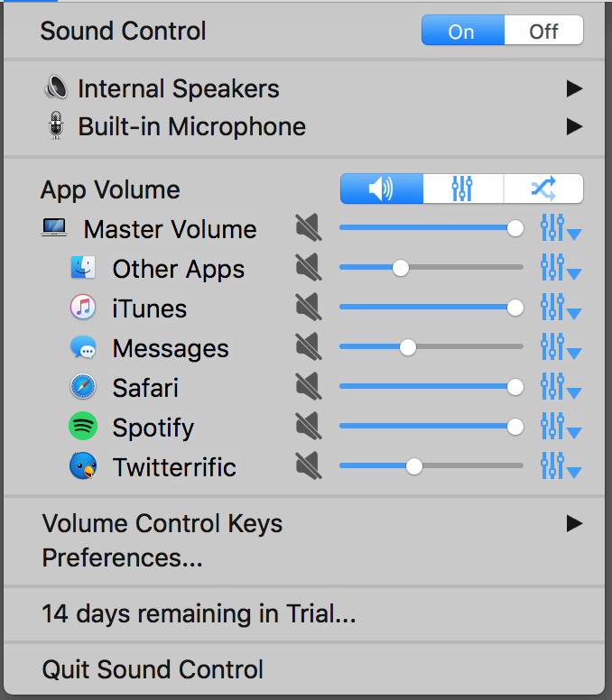
Task: Select the shuffle routing view in App Volume
Action: point(543,189)
